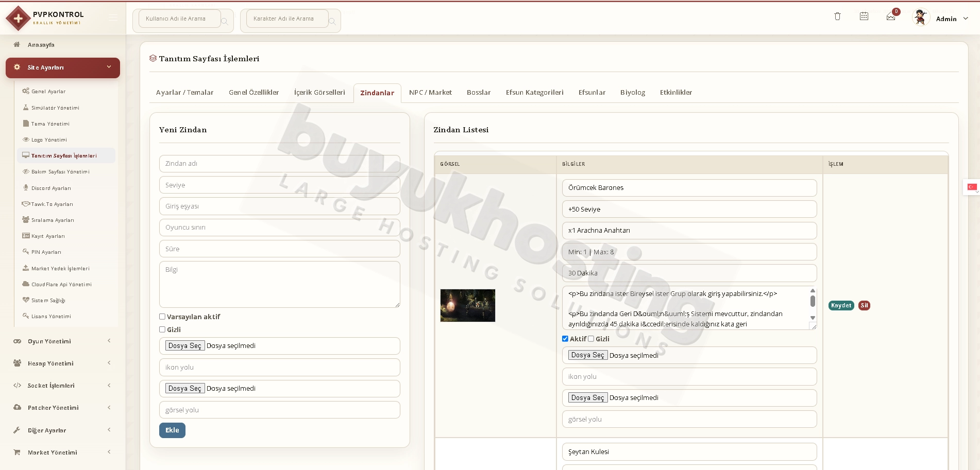Click the Admin avatar image
The height and width of the screenshot is (470, 980).
point(920,18)
